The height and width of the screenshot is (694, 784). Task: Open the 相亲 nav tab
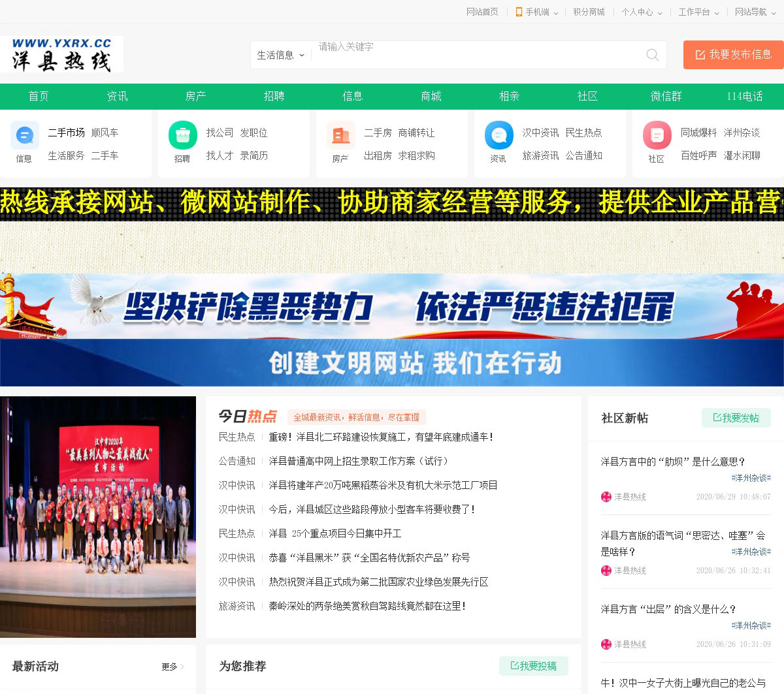(509, 96)
